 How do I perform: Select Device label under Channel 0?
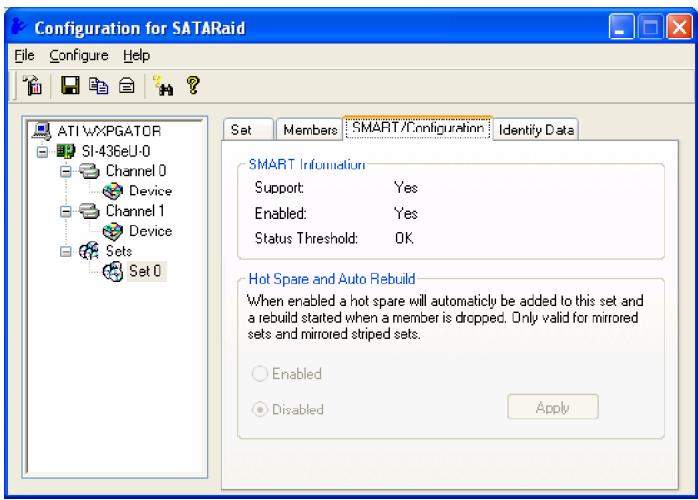coord(150,191)
